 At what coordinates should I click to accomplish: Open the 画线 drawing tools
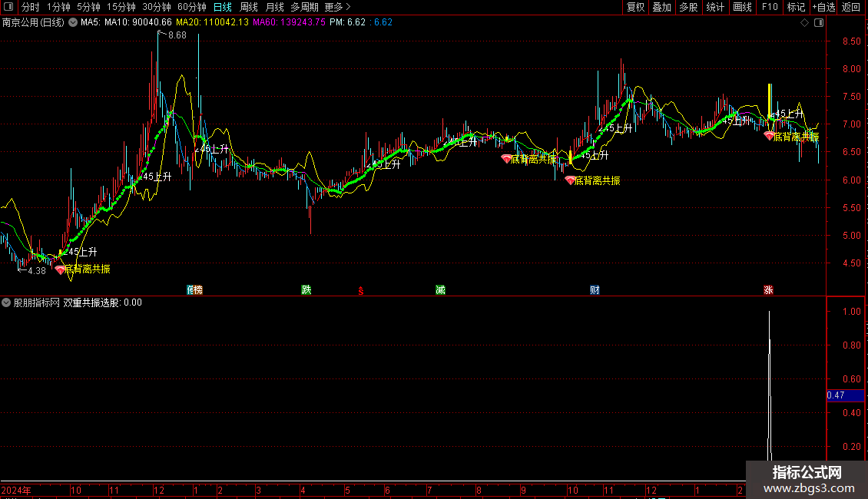pos(742,7)
